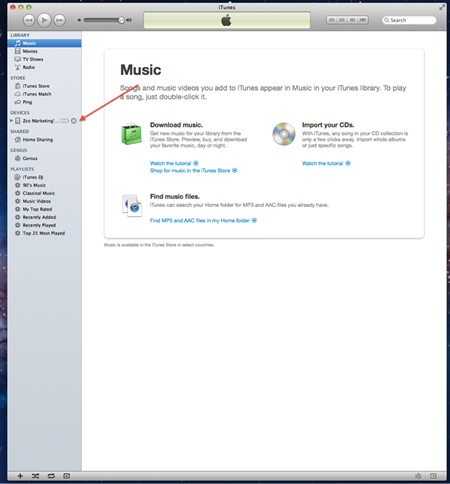Skip forward to next track
Screen dimensions: 450x484
click(59, 20)
